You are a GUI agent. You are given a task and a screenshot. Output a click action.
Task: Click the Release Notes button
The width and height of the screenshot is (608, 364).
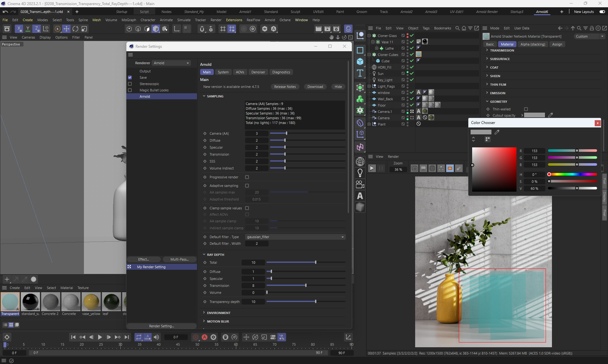pos(285,87)
